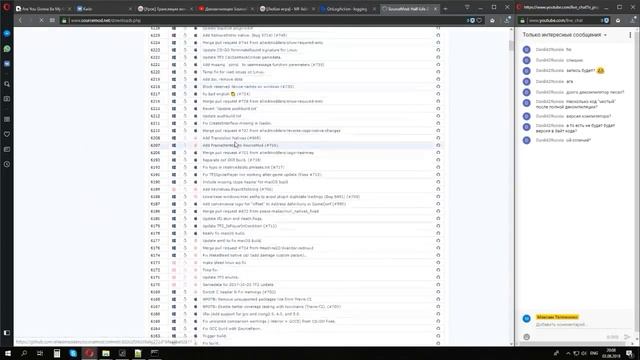The width and height of the screenshot is (640, 360).
Task: Open Skype from the taskbar
Action: 73,353
